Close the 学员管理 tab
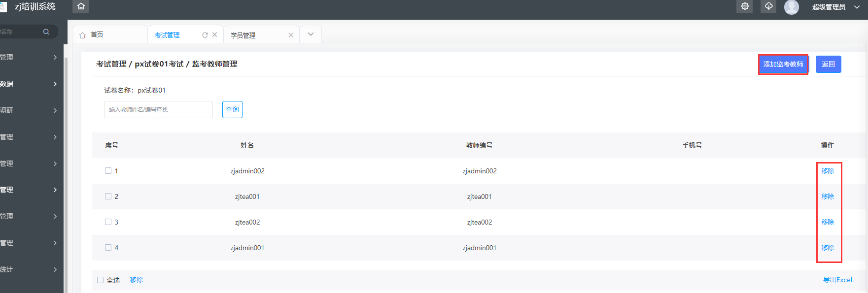Screen dimensions: 868x293 pyautogui.click(x=291, y=35)
